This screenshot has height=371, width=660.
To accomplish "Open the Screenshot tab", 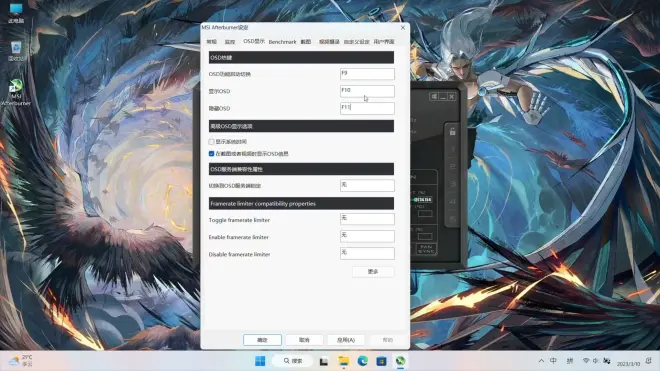I will tap(306, 42).
